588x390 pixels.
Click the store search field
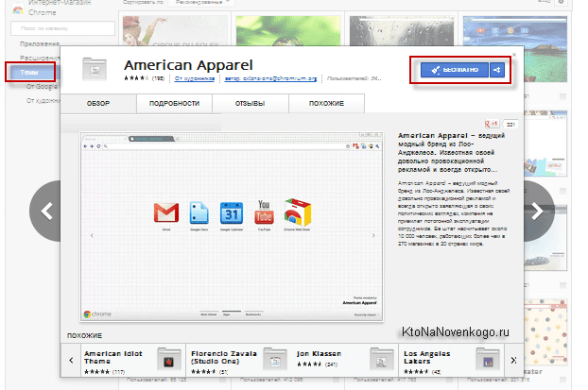coord(62,28)
